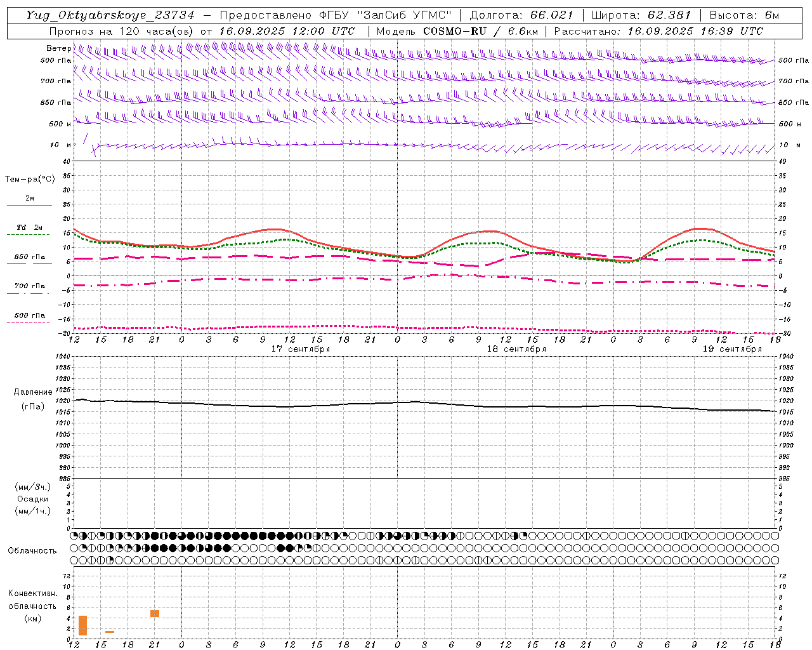Image resolution: width=812 pixels, height=650 pixels.
Task: Click the small flat orange bar near hour 15
Action: [110, 632]
